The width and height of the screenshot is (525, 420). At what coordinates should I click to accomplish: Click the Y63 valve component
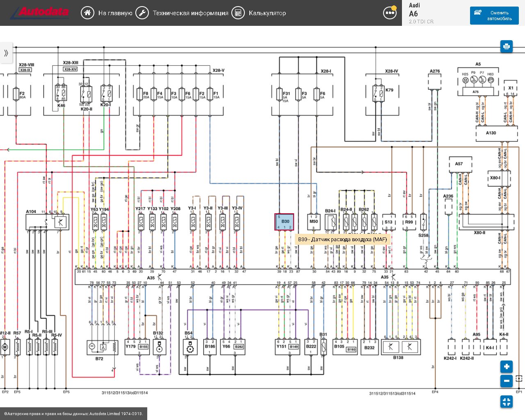point(95,222)
